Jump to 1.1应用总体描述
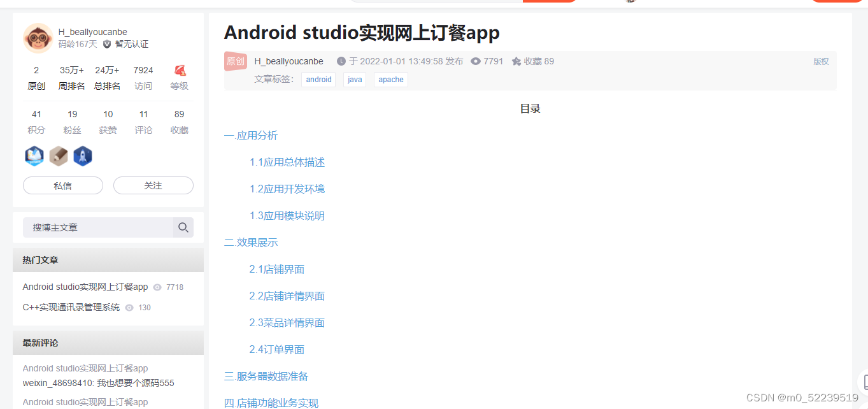Viewport: 868px width, 409px height. point(287,162)
